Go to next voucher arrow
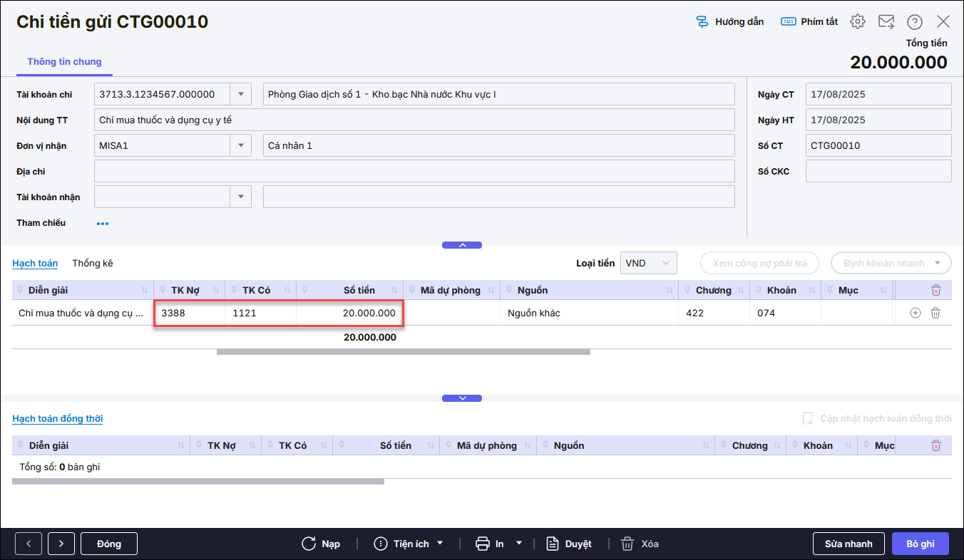Image resolution: width=964 pixels, height=560 pixels. pos(61,544)
